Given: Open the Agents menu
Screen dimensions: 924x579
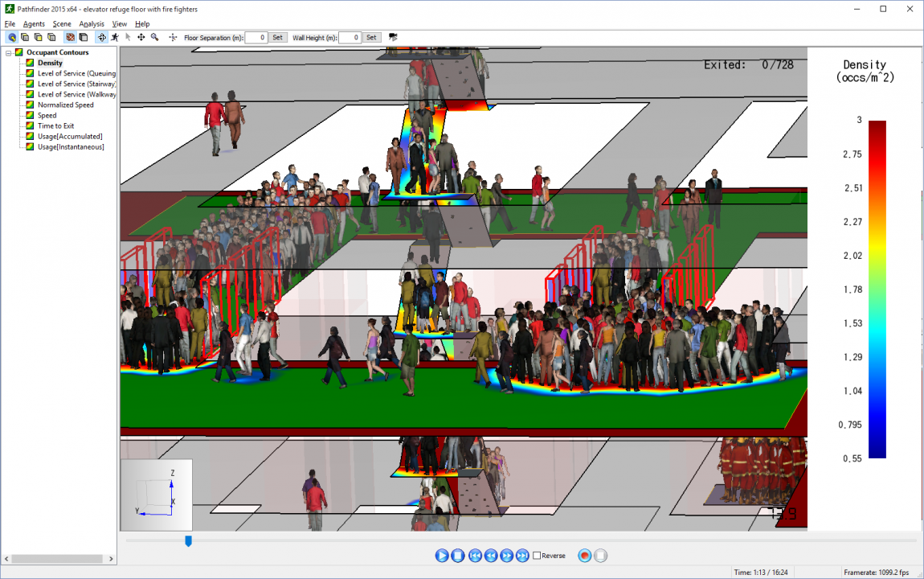Looking at the screenshot, I should [x=34, y=23].
